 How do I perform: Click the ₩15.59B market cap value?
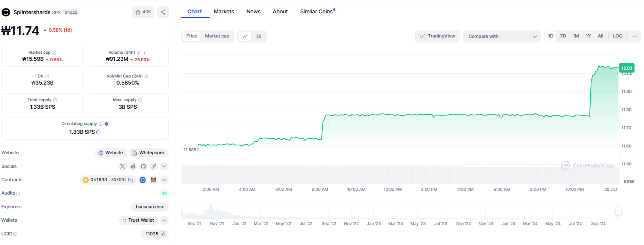point(33,60)
